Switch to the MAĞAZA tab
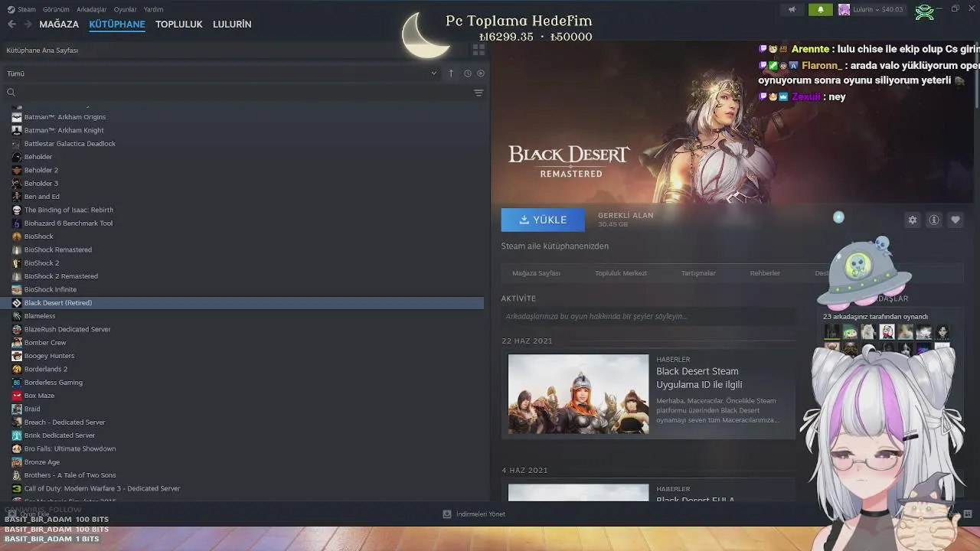The height and width of the screenshot is (551, 980). [59, 24]
